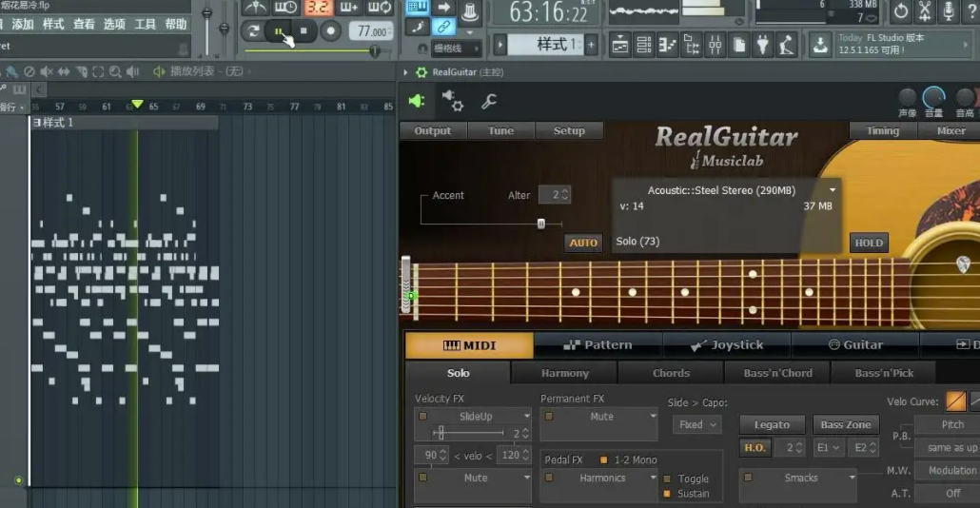Image resolution: width=980 pixels, height=508 pixels.
Task: Open the 工具 menu
Action: [145, 25]
